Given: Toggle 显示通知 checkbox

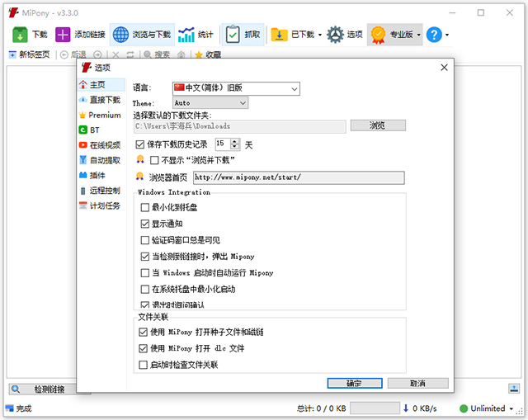Looking at the screenshot, I should [x=145, y=224].
